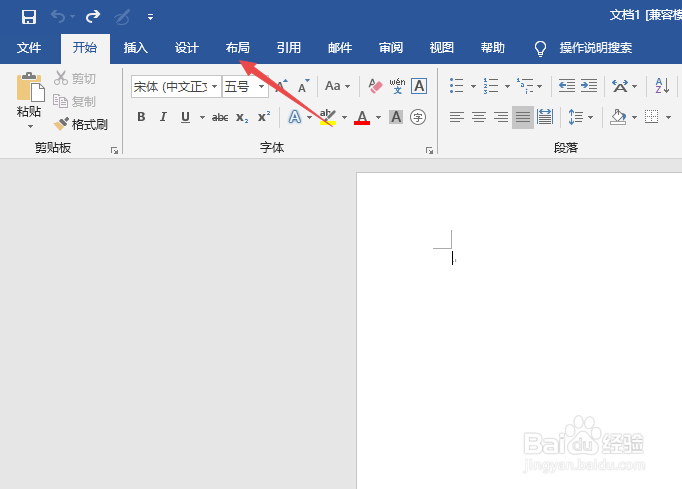Click the borders icon
This screenshot has height=489, width=682.
[x=652, y=117]
